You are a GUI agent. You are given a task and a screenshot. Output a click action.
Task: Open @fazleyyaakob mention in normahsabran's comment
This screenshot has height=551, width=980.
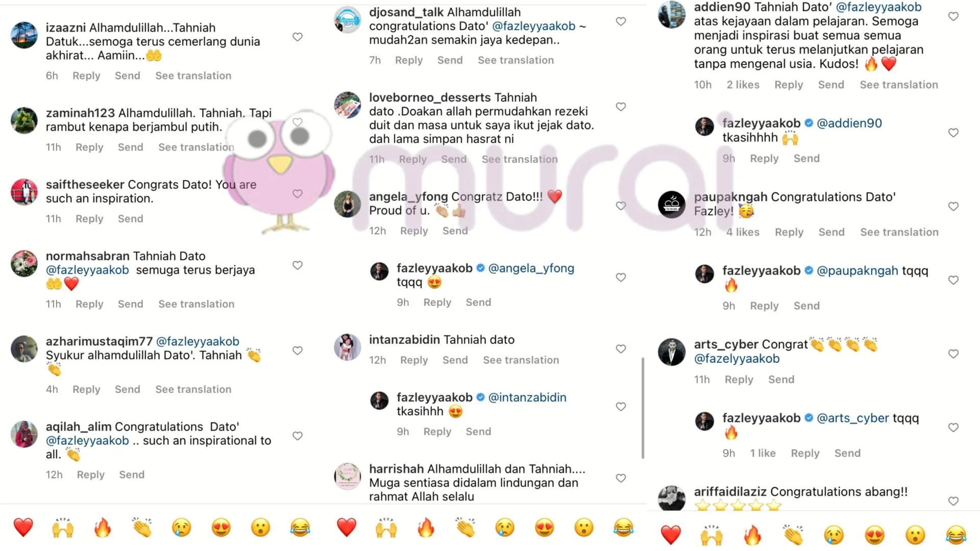[x=87, y=270]
